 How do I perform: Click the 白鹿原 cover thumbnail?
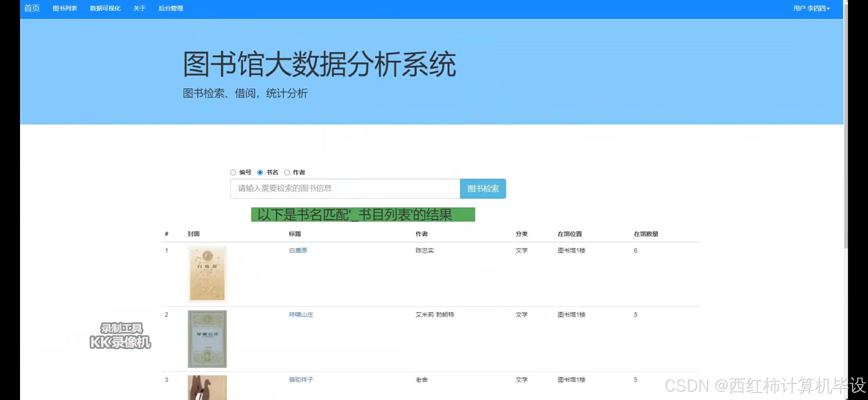pos(207,273)
